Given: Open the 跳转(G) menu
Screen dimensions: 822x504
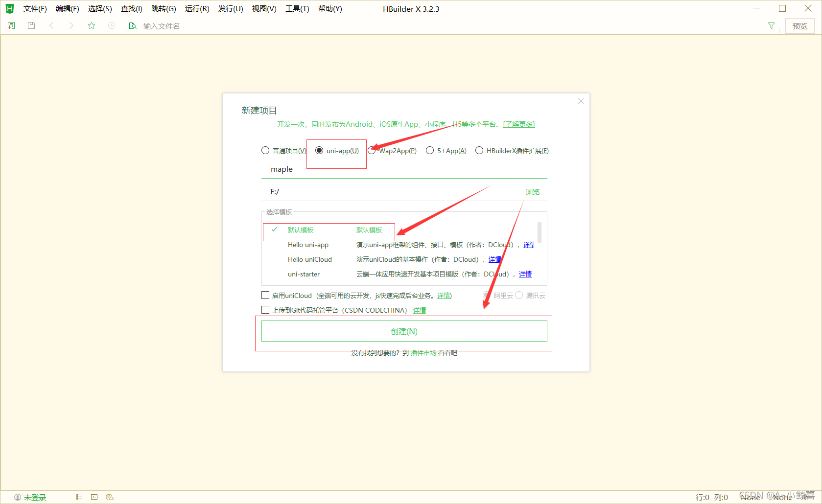Looking at the screenshot, I should coord(164,9).
